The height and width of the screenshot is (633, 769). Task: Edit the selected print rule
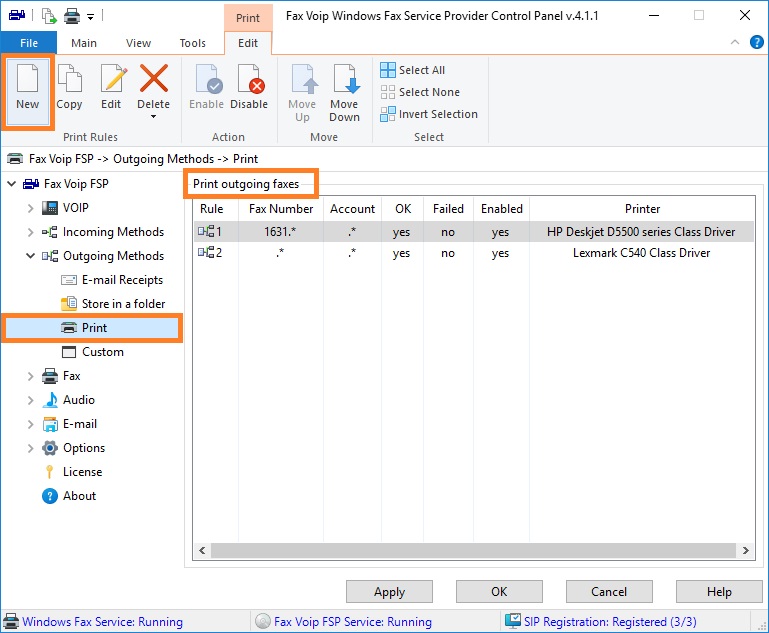click(111, 88)
